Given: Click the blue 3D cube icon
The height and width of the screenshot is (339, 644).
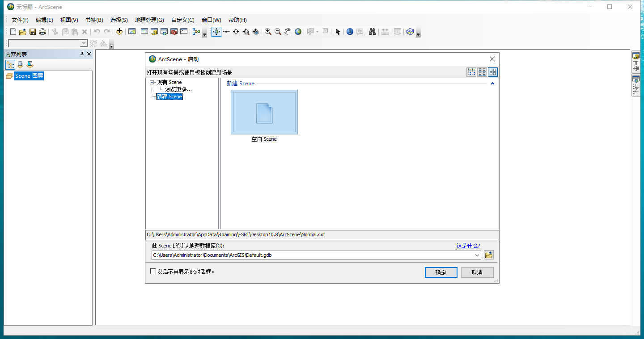Looking at the screenshot, I should coord(410,32).
